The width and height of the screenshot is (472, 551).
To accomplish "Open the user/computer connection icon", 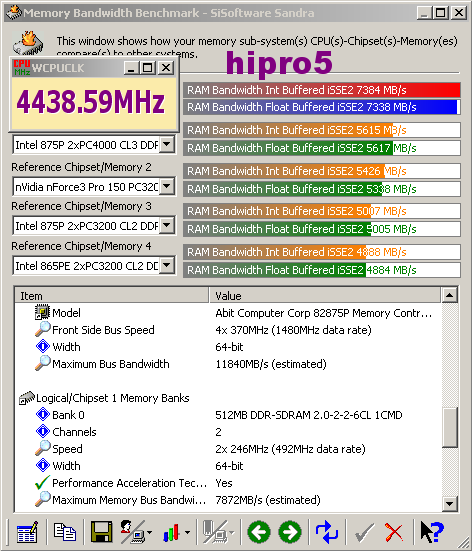I will coord(133,532).
